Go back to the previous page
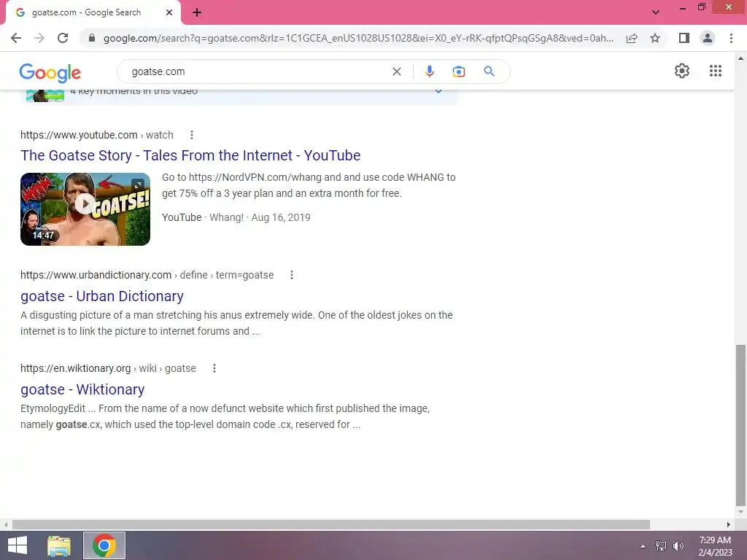747x560 pixels. (x=16, y=38)
